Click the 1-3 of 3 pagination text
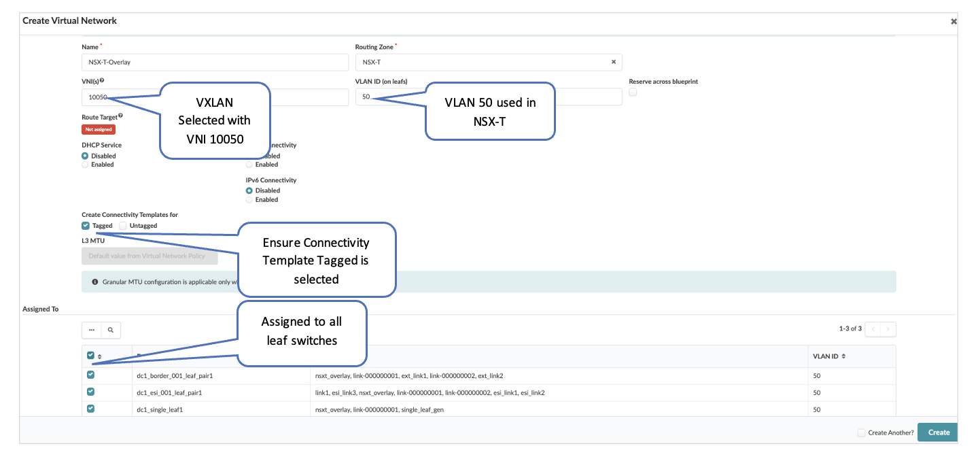Screen dimensions: 980x457 point(850,328)
